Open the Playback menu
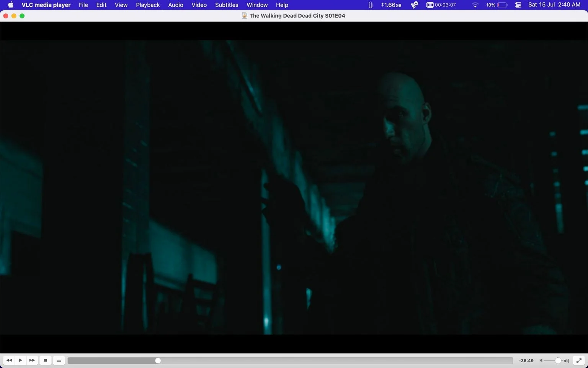The height and width of the screenshot is (368, 588). (x=148, y=5)
